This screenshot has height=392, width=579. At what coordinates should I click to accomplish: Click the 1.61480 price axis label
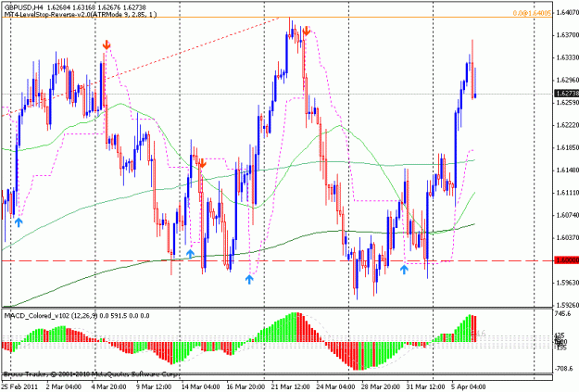(x=567, y=171)
